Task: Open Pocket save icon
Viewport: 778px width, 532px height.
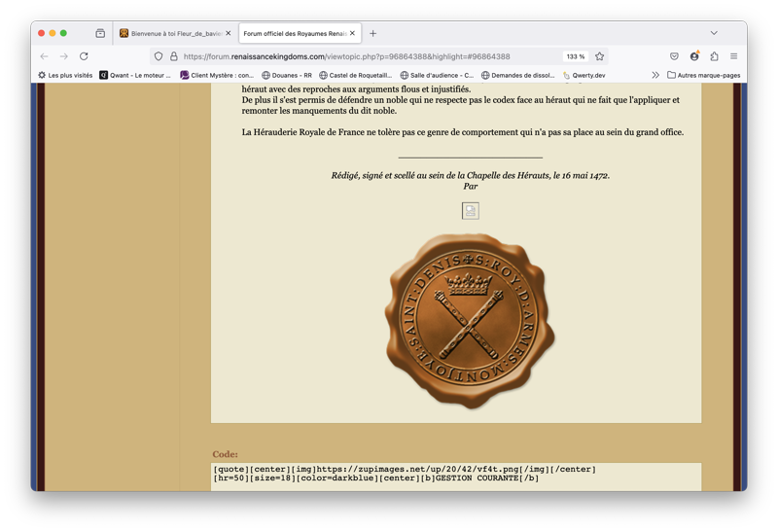Action: point(674,56)
